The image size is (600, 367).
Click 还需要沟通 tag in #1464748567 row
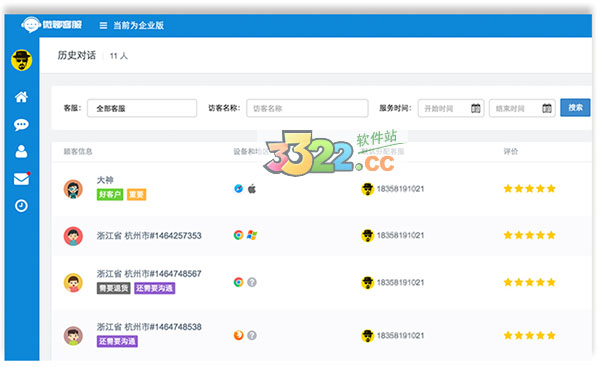pos(155,288)
